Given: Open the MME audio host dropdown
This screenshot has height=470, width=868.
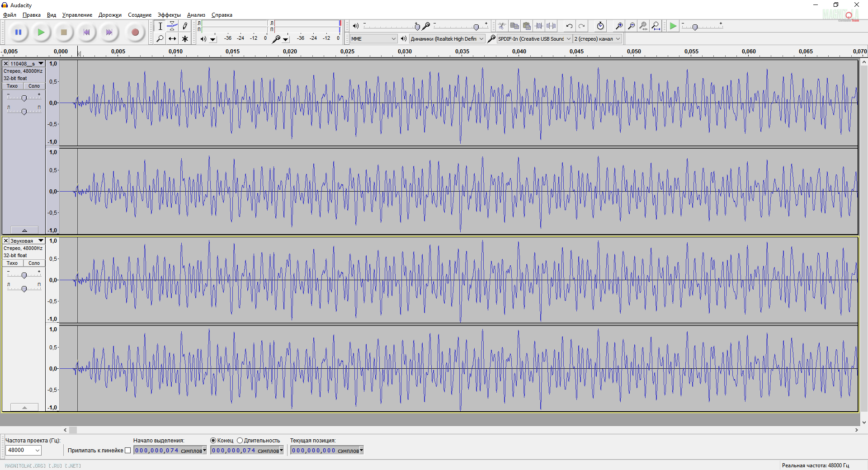Looking at the screenshot, I should click(373, 39).
